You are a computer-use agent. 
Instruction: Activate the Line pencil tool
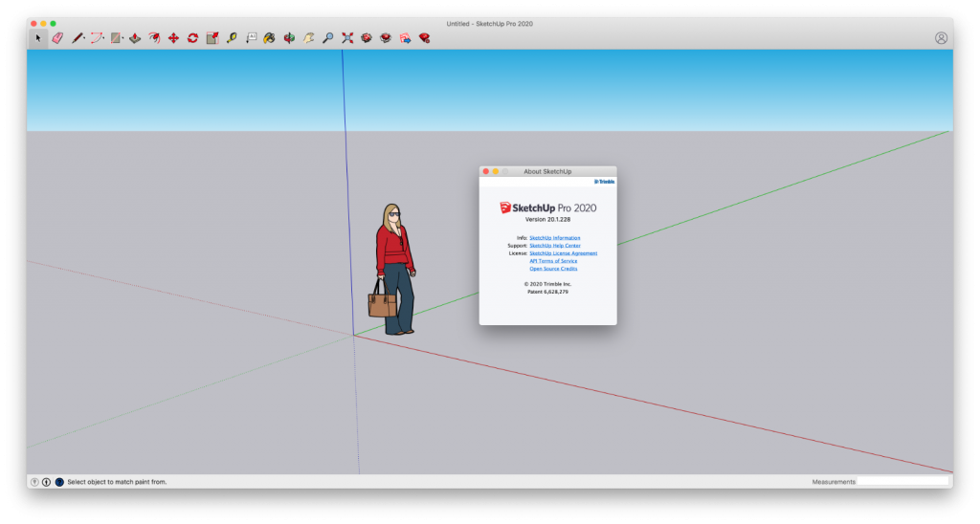point(77,38)
